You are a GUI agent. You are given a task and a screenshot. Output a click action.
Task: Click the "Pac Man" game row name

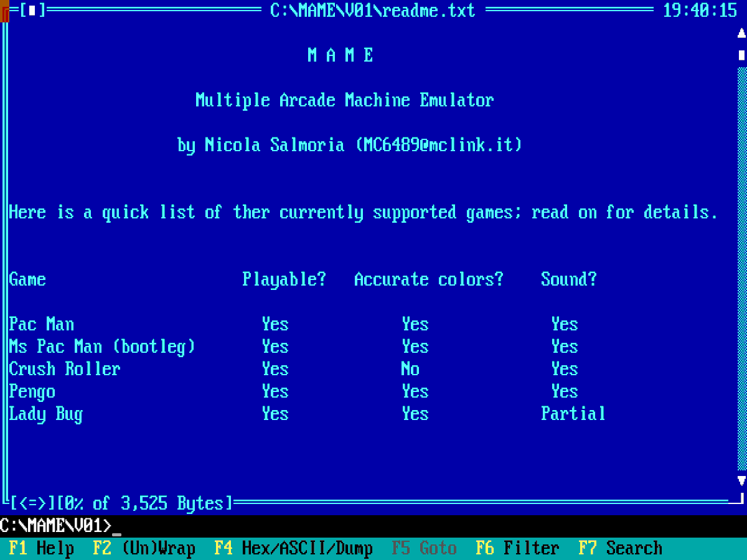pyautogui.click(x=42, y=324)
